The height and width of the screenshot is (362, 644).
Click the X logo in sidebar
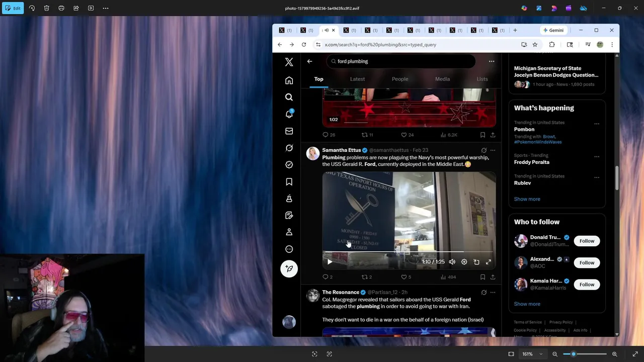(x=289, y=62)
